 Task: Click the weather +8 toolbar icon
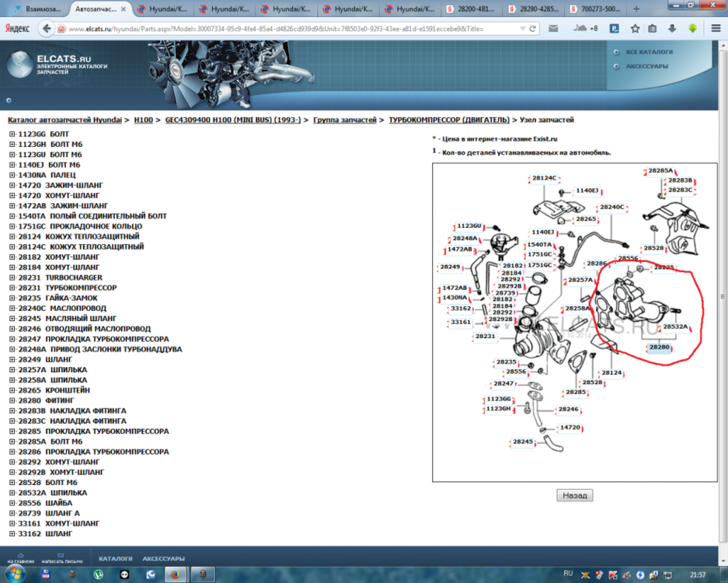click(x=584, y=28)
